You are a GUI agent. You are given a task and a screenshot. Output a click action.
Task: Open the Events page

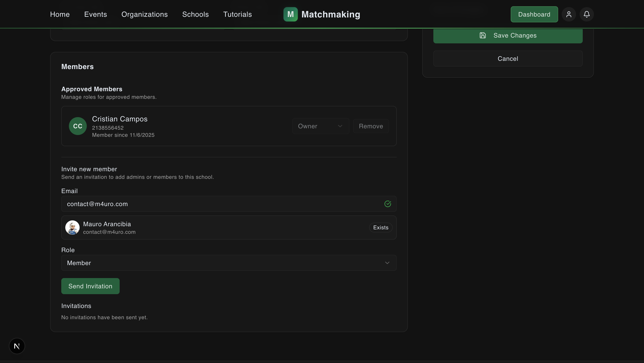point(95,14)
